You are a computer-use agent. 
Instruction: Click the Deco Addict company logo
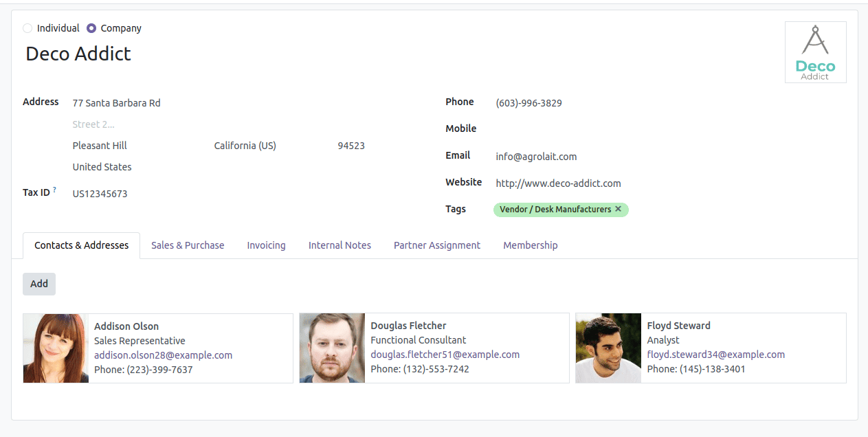coord(815,52)
